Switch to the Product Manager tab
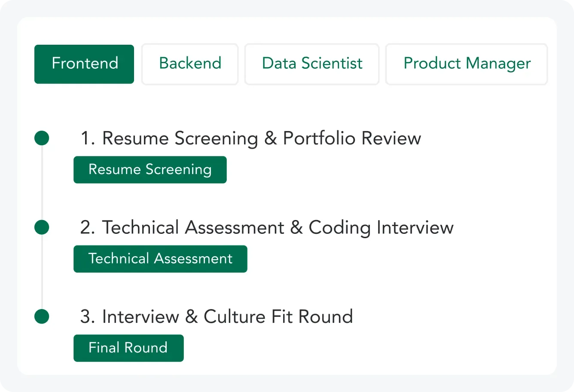 tap(467, 64)
